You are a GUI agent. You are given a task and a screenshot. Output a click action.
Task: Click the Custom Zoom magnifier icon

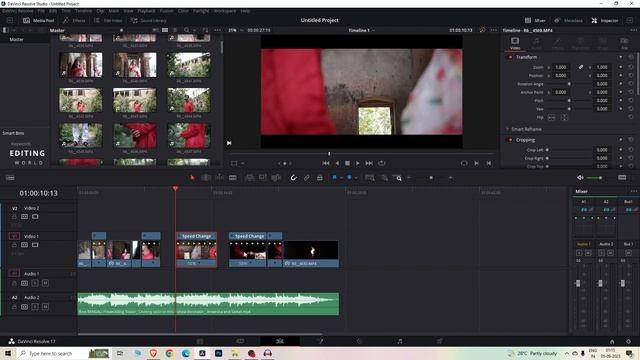click(397, 178)
